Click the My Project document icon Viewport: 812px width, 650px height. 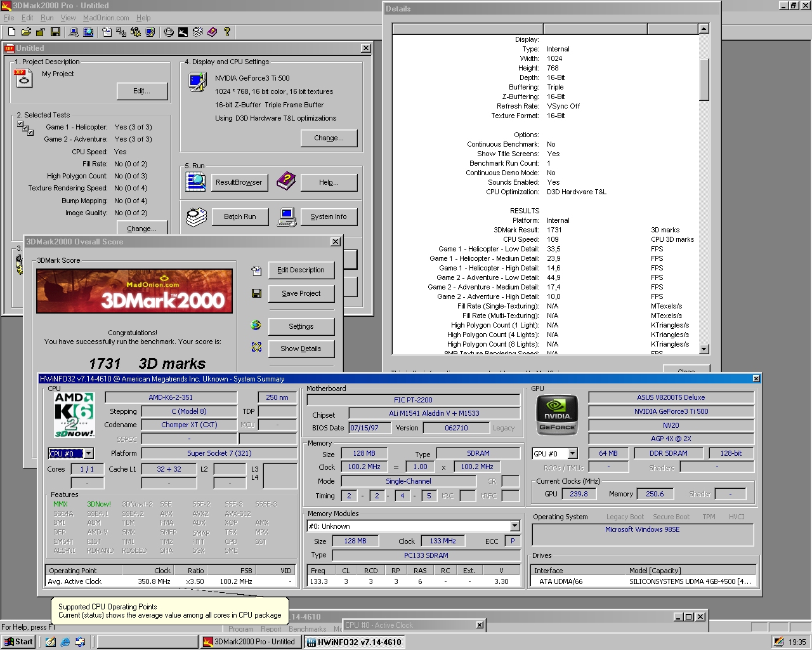tap(23, 78)
